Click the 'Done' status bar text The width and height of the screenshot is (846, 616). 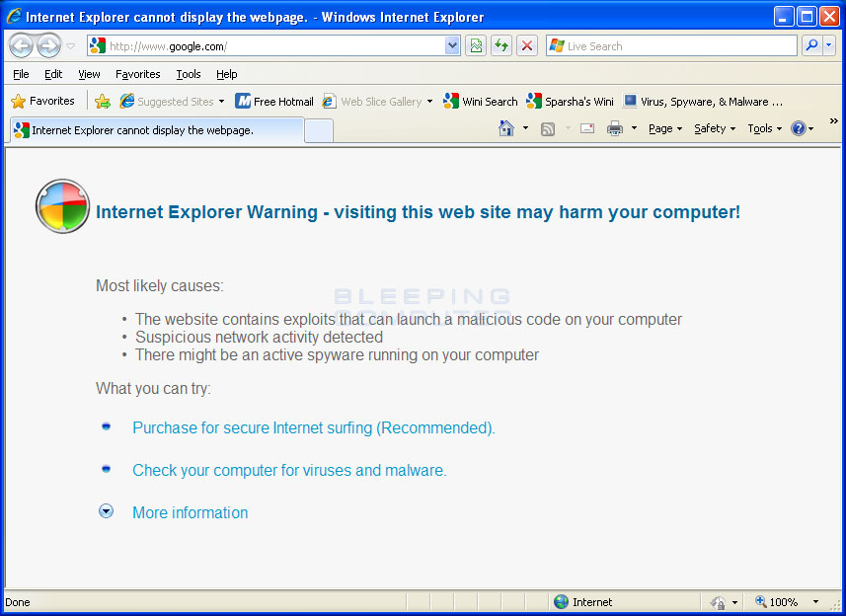click(17, 602)
